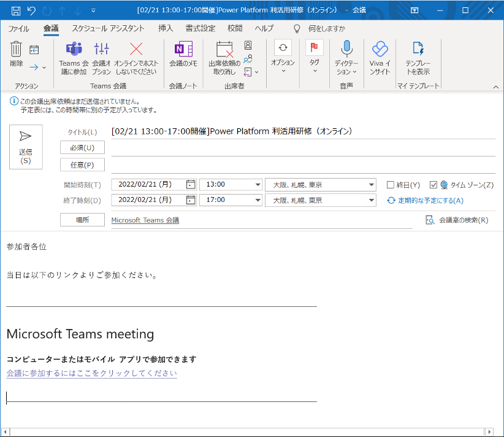Click the Microsoft Teams 会議 location field
The image size is (504, 437).
coord(262,220)
